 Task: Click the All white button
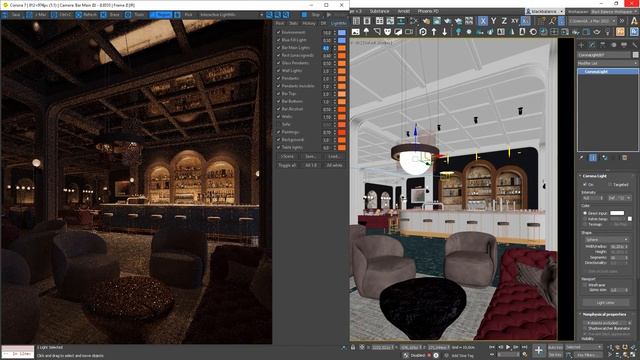point(334,165)
